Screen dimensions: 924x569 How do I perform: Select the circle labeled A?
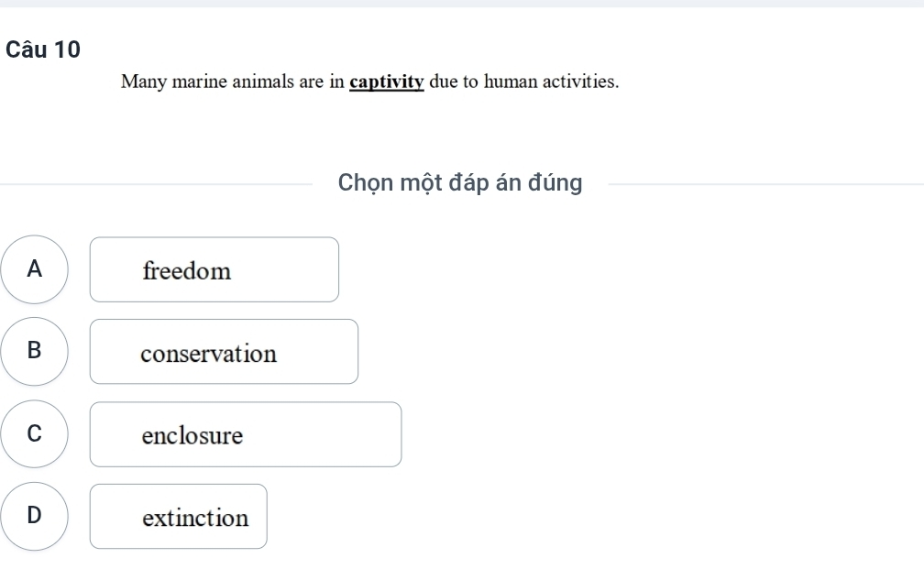(34, 269)
